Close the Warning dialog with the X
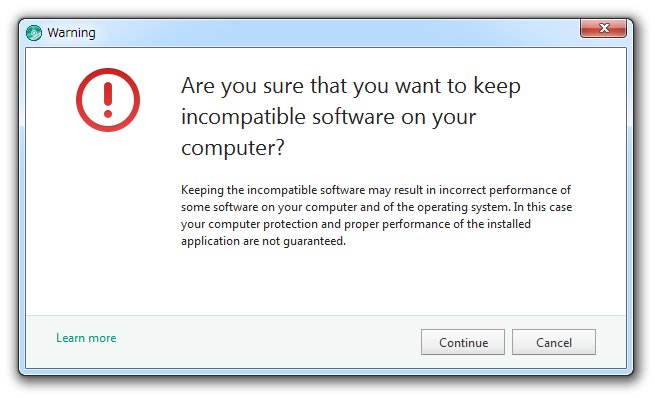The image size is (655, 398). (x=603, y=28)
